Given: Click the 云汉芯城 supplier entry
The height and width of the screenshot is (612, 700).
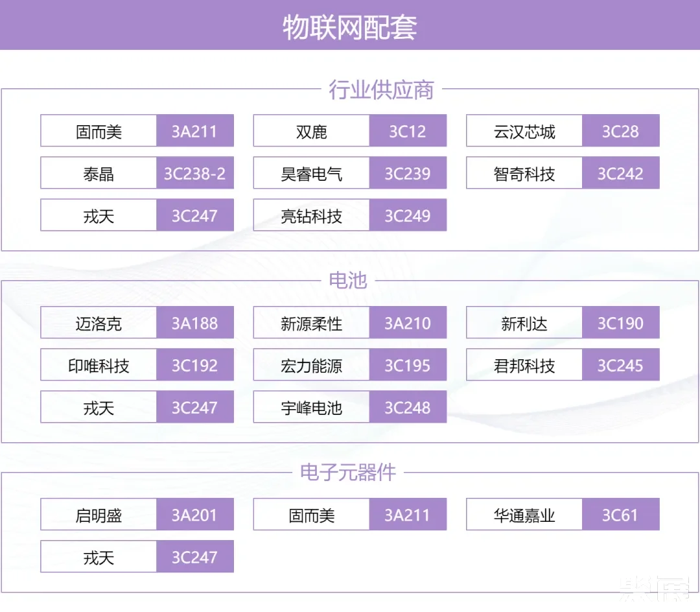Looking at the screenshot, I should [x=523, y=130].
